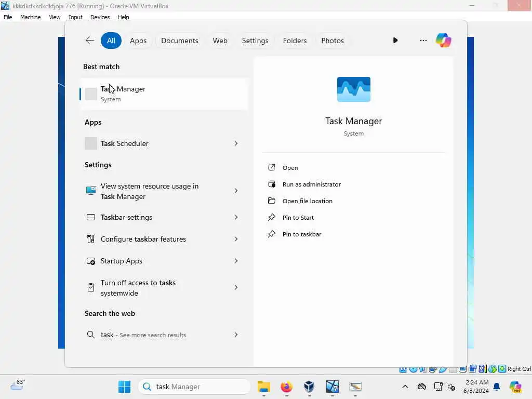Open the VirtualBox Input menu

pos(75,17)
